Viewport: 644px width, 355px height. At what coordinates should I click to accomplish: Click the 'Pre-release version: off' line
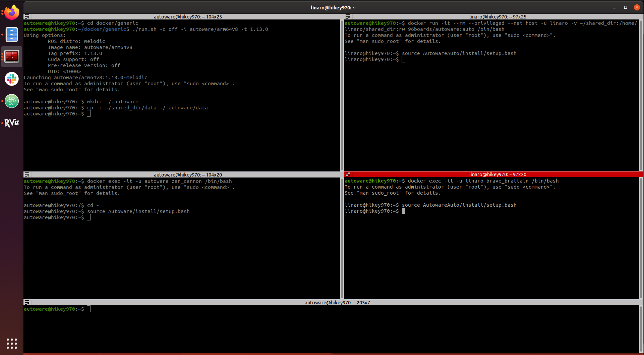(x=84, y=65)
